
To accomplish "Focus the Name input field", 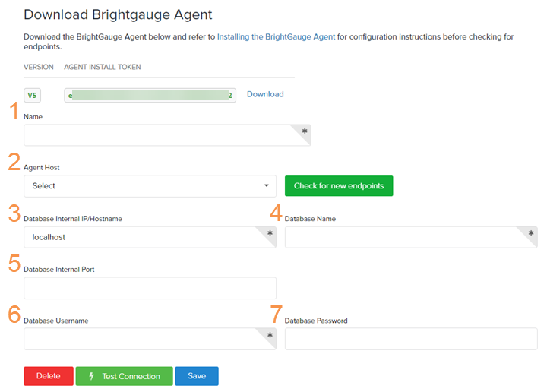I will [167, 135].
